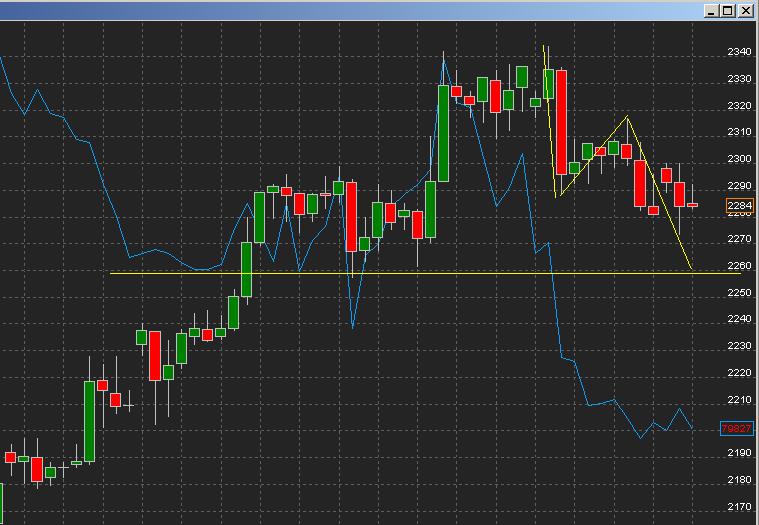
Task: Click the 2220 price axis label
Action: point(739,373)
